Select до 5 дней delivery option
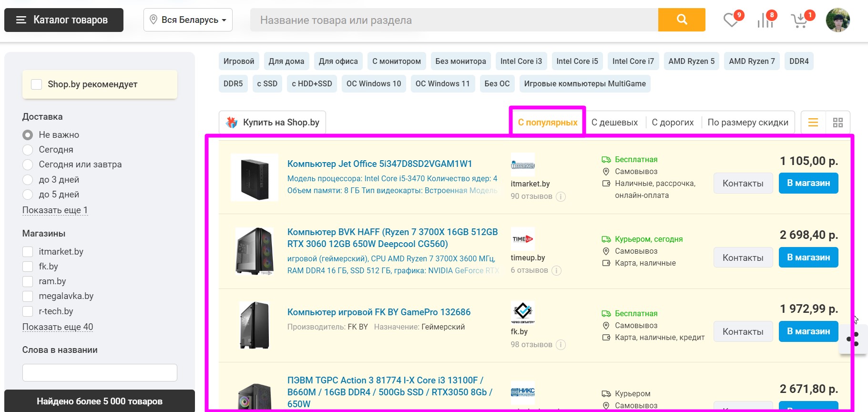868x412 pixels. [x=28, y=195]
